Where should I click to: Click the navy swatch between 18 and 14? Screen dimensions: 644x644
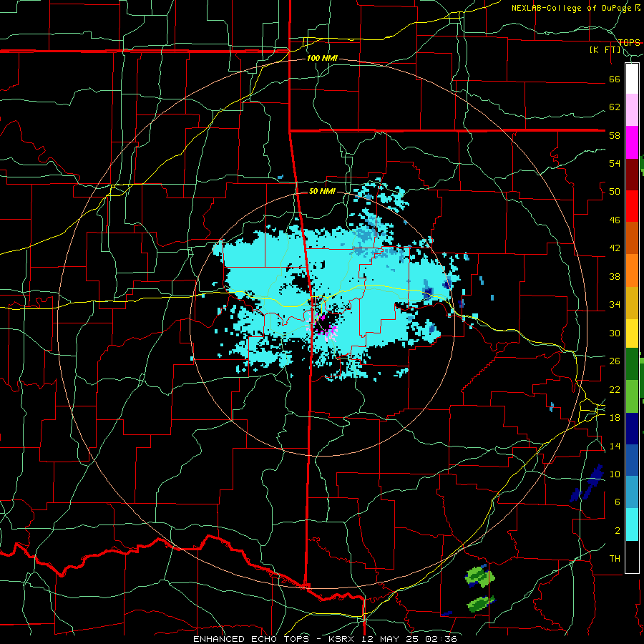pos(632,428)
